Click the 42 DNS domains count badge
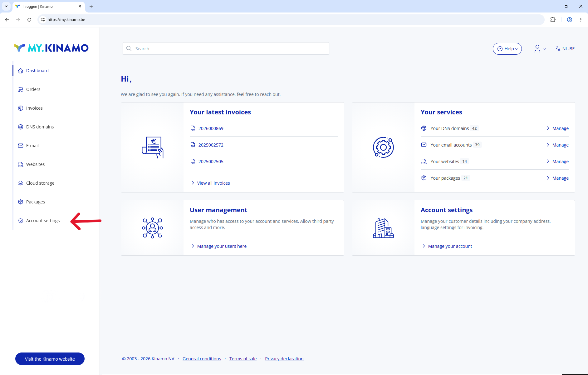The width and height of the screenshot is (588, 375). click(x=474, y=128)
